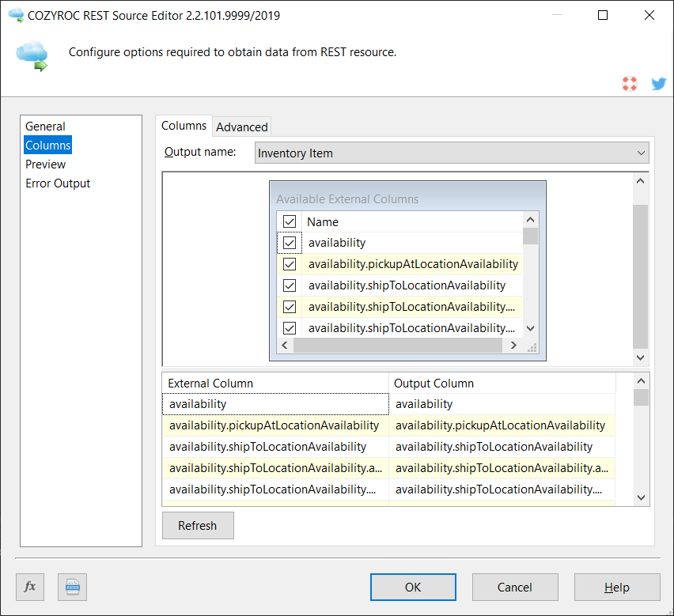Maximize the REST Source Editor window

coord(603,15)
